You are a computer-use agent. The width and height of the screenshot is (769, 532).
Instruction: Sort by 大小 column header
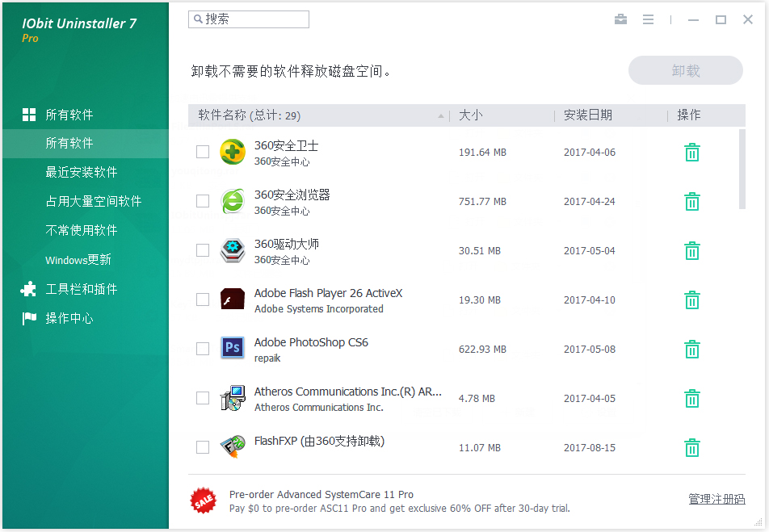[470, 115]
